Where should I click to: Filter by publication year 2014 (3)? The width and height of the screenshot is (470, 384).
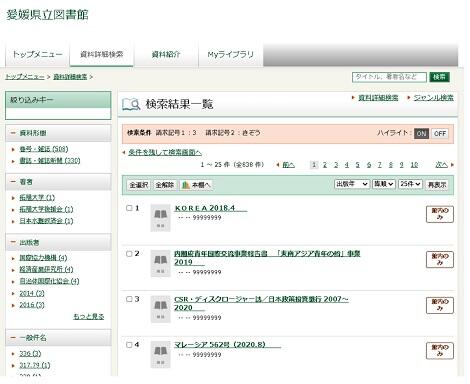click(32, 293)
